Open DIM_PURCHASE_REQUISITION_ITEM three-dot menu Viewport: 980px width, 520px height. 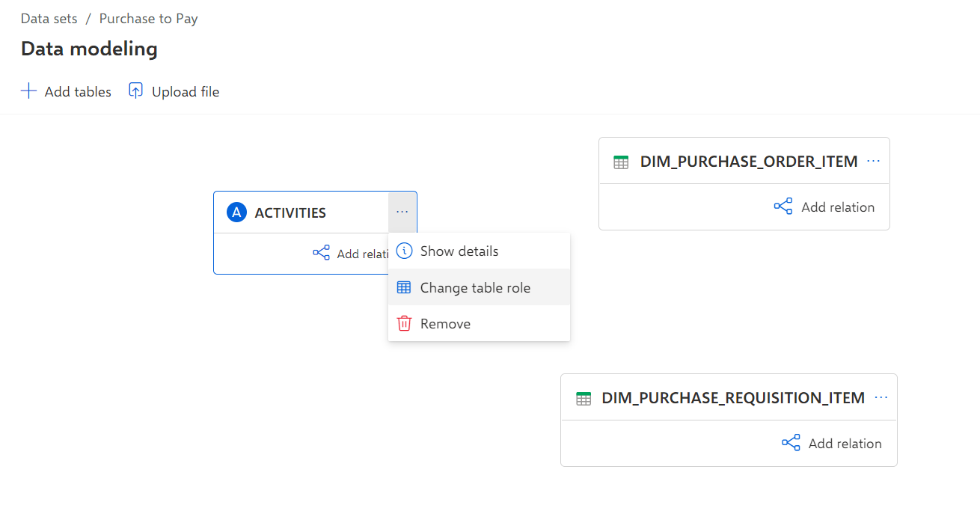pos(881,397)
